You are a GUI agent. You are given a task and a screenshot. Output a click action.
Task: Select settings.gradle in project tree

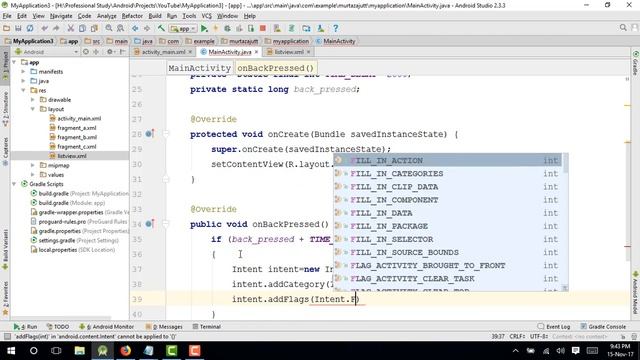(57, 240)
